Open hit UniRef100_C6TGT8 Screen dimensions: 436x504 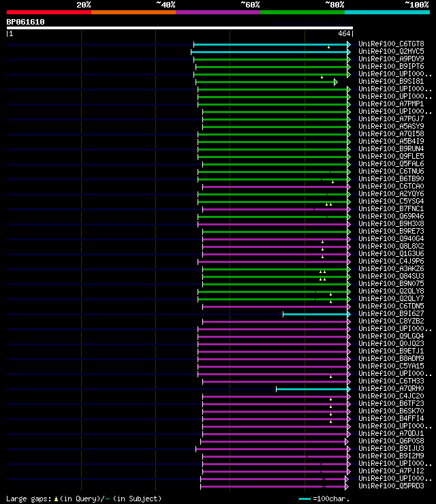(391, 44)
